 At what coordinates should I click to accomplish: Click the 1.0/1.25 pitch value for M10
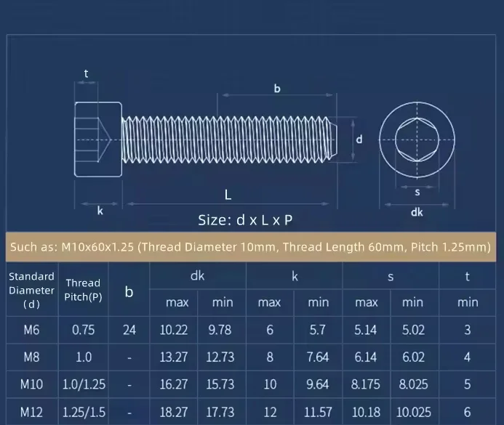coord(84,384)
